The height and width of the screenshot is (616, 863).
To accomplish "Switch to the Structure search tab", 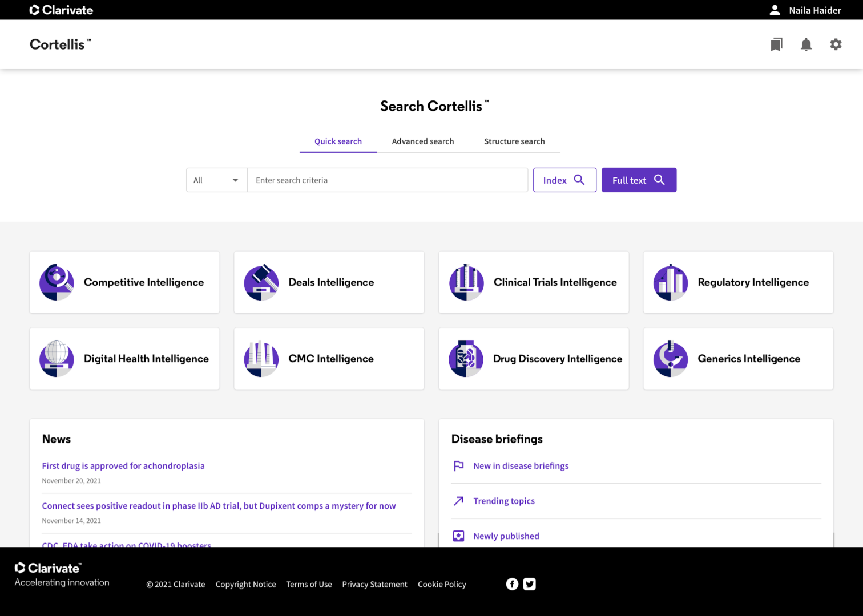I will coord(514,141).
